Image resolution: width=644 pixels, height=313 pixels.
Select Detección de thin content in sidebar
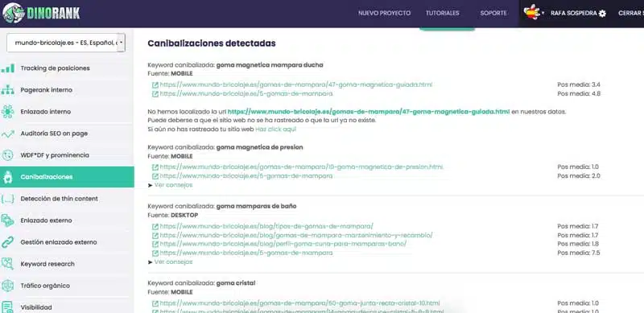pyautogui.click(x=59, y=199)
